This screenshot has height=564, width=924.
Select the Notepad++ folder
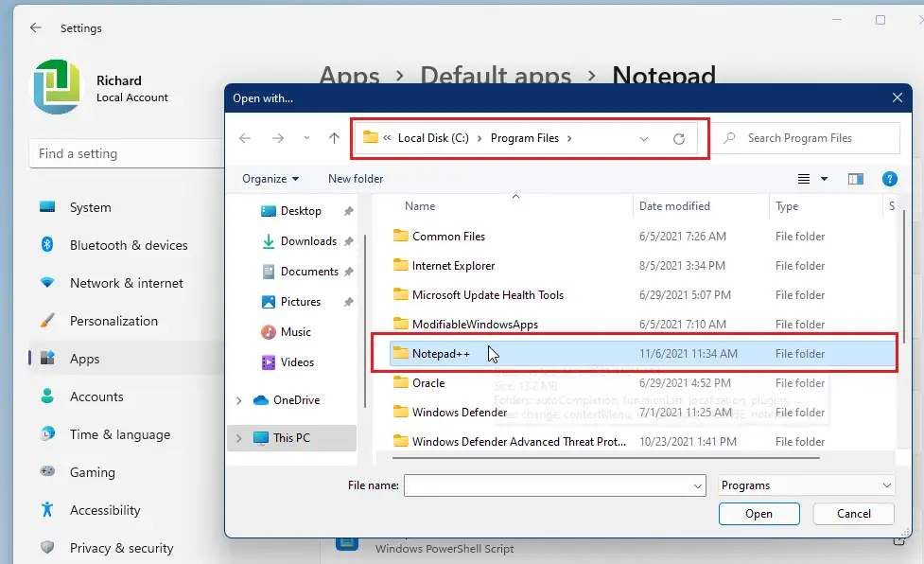point(440,354)
